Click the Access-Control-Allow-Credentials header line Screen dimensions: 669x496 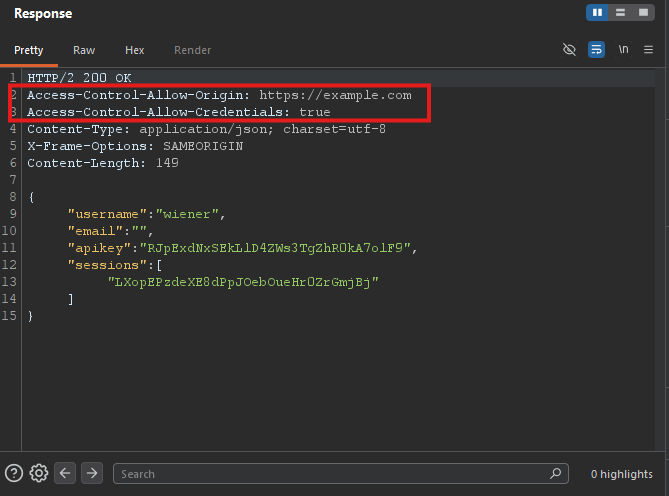click(x=179, y=112)
